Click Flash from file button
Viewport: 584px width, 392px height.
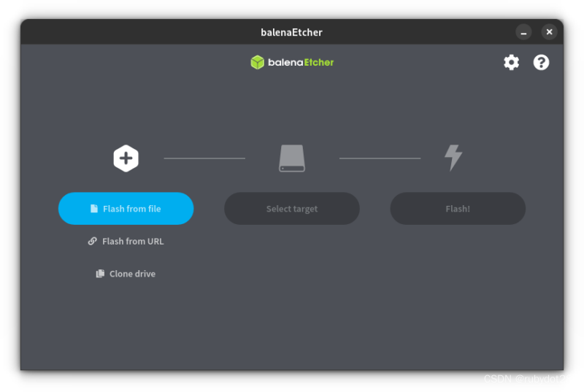pos(126,209)
